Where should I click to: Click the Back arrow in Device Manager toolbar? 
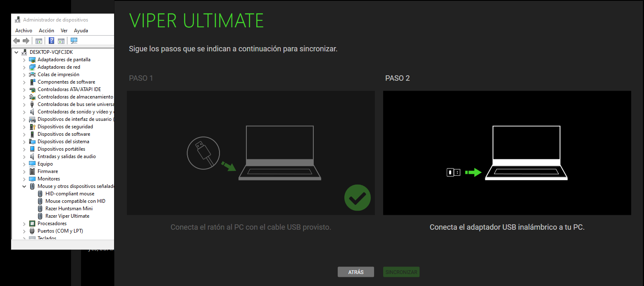point(17,41)
